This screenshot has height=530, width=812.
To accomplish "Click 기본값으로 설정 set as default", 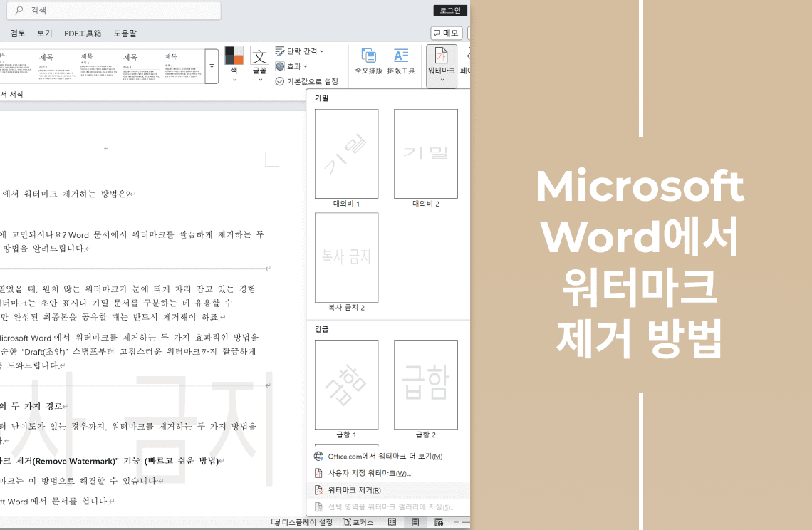I will tap(306, 81).
